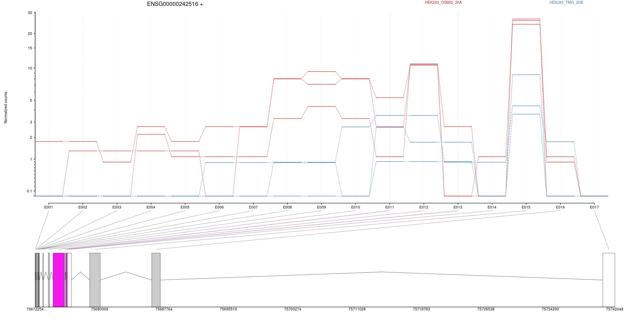The image size is (644, 322).
Task: Click genomic coordinate 75742048
Action: [615, 309]
